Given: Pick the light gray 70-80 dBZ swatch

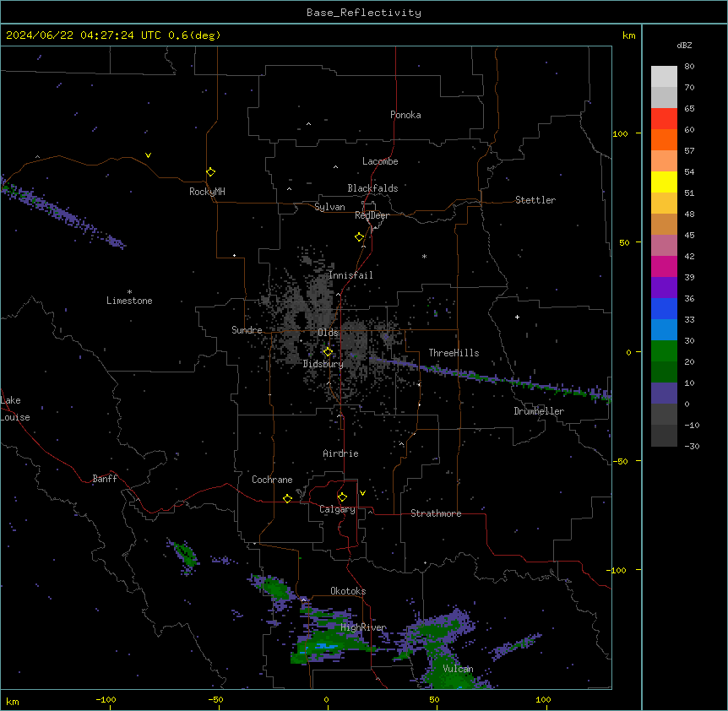Looking at the screenshot, I should coord(664,77).
